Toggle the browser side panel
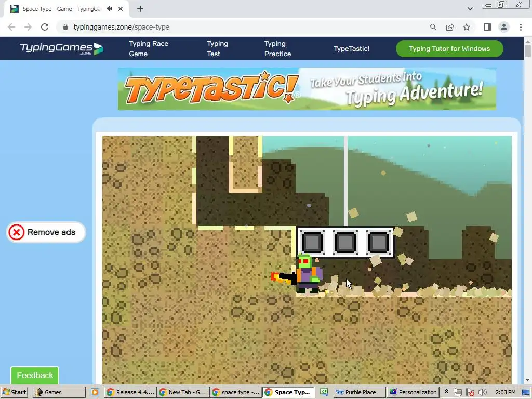Viewport: 532px width, 399px height. click(x=487, y=27)
